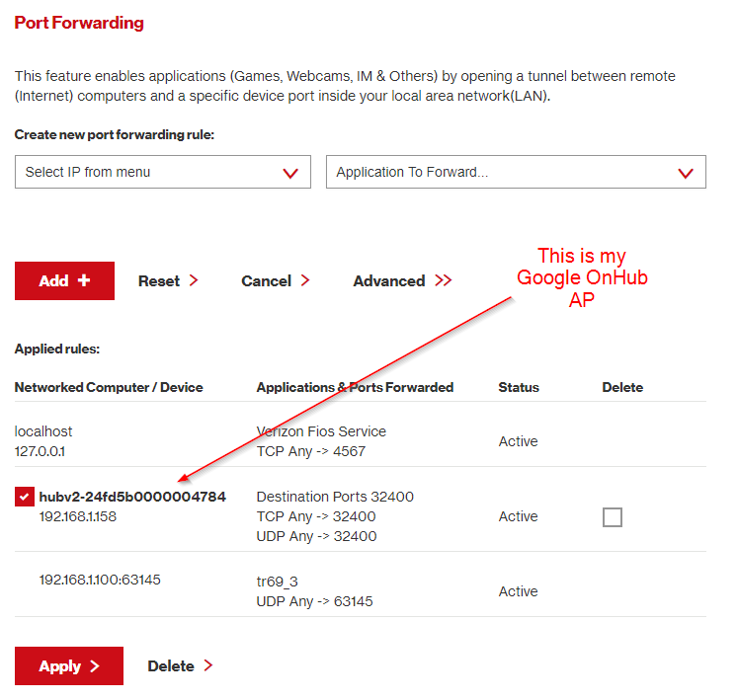This screenshot has width=738, height=700.
Task: Click the Advanced double-chevron icon
Action: point(443,280)
